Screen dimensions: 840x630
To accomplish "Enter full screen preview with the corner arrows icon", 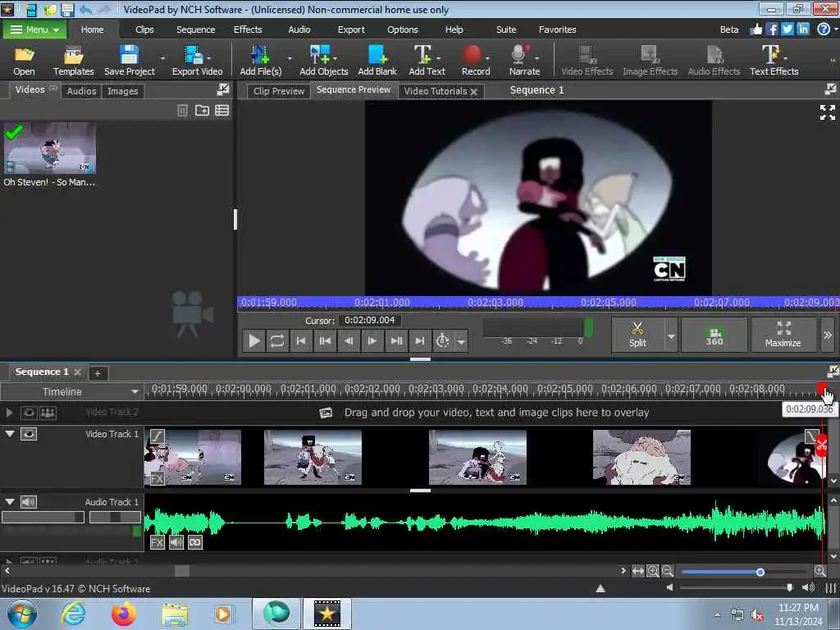I will coord(827,112).
